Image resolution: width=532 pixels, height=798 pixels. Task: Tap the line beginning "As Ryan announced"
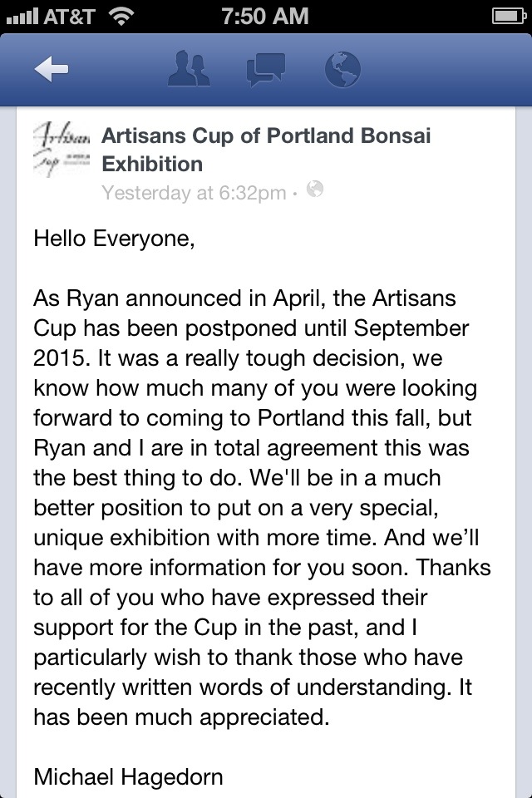tap(244, 298)
